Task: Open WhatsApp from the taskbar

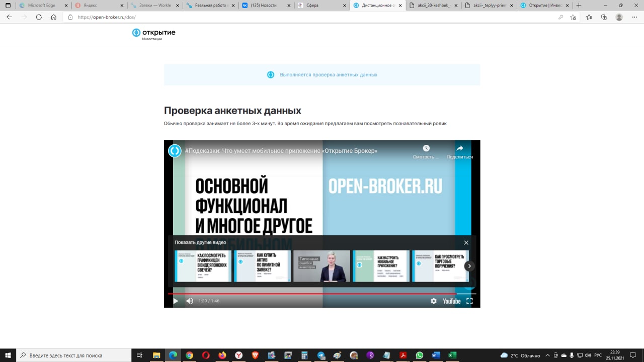Action: 420,355
